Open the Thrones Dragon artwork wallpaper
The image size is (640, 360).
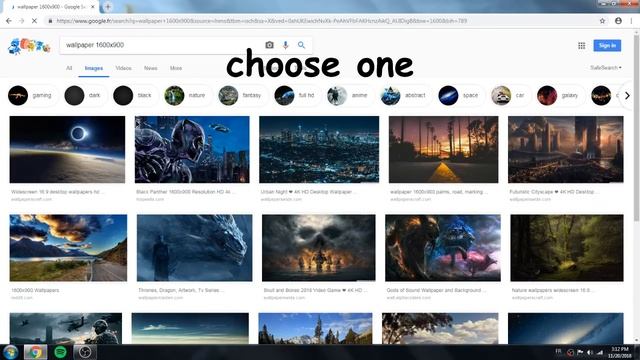pos(194,248)
